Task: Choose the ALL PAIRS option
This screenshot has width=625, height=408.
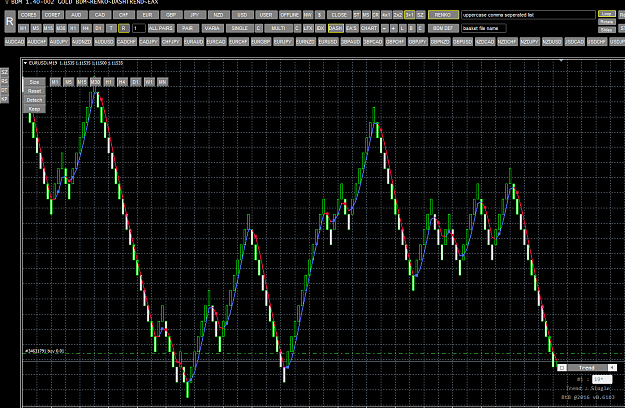Action: (161, 28)
